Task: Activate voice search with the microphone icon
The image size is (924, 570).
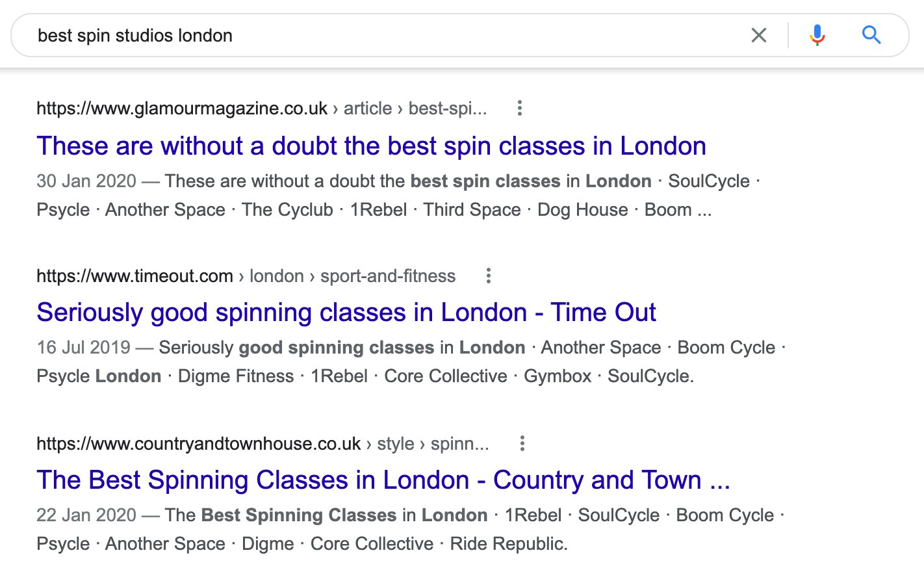Action: tap(817, 35)
